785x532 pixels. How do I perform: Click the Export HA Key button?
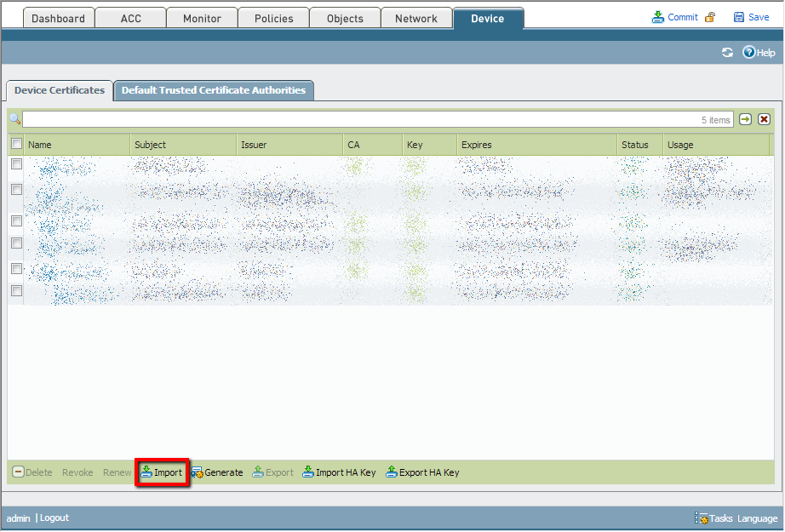click(x=422, y=472)
